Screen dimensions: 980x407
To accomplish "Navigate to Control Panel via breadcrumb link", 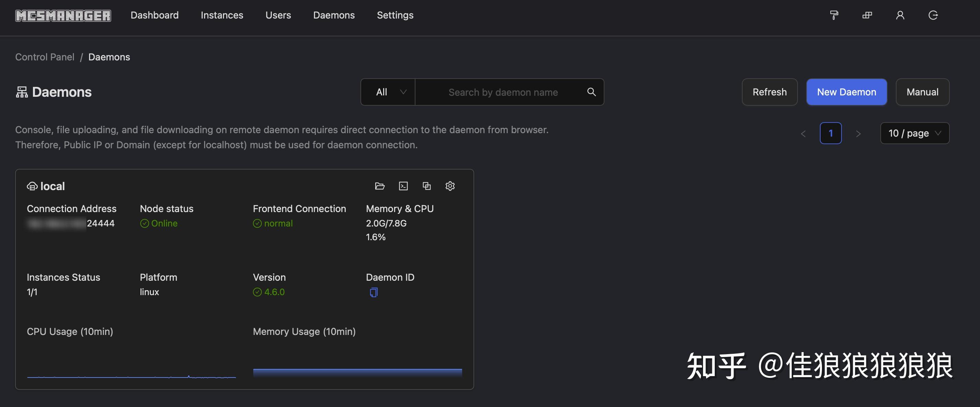I will pos(45,57).
